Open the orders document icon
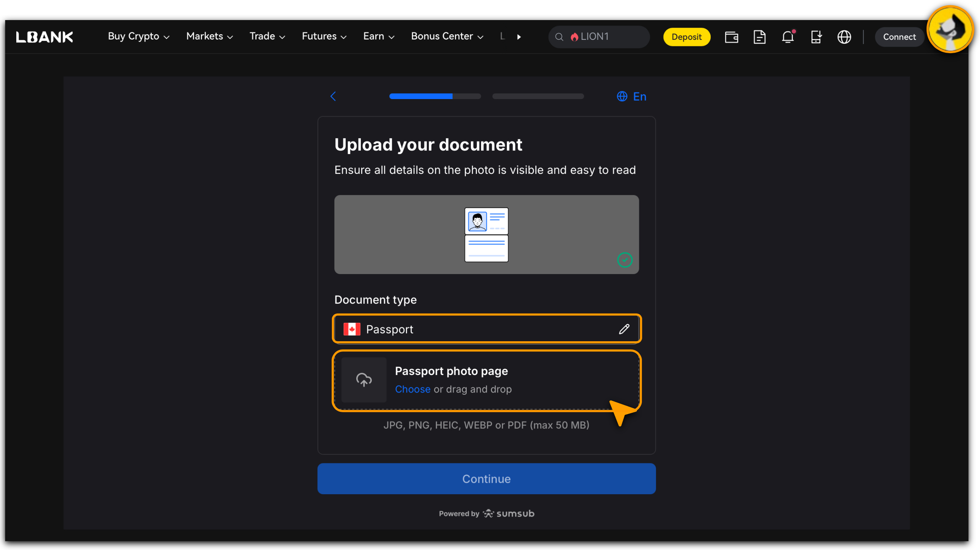 759,37
